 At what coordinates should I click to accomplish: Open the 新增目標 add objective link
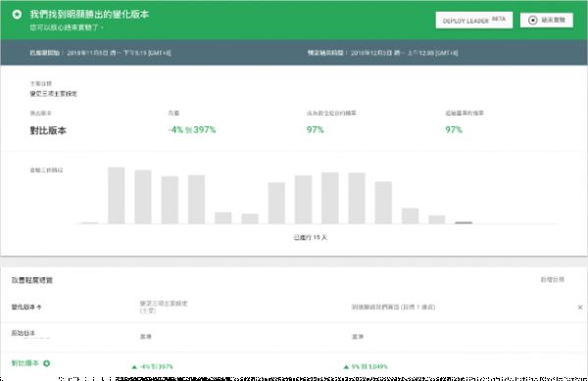(x=553, y=279)
